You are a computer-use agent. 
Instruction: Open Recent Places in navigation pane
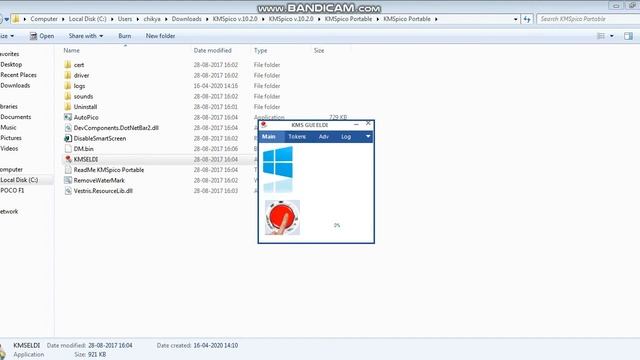[x=18, y=75]
